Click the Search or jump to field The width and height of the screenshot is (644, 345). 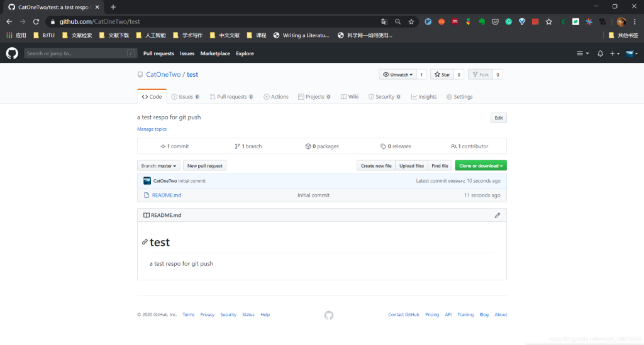pyautogui.click(x=80, y=53)
